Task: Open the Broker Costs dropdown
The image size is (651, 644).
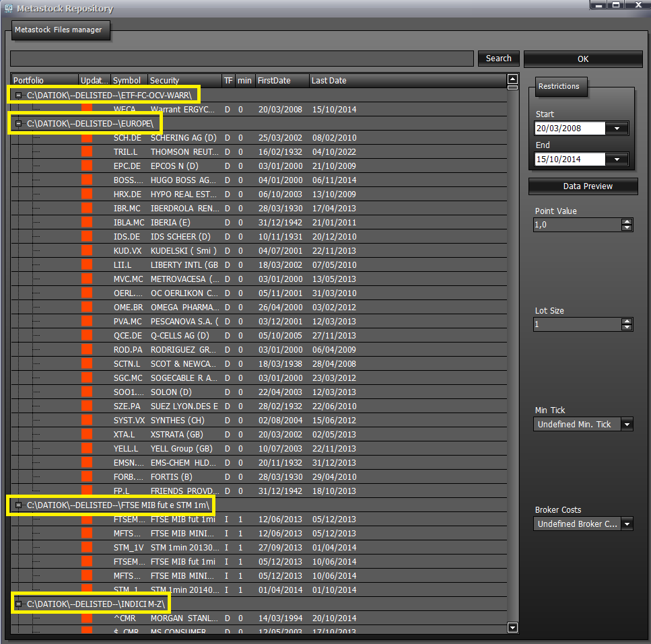Action: tap(627, 524)
